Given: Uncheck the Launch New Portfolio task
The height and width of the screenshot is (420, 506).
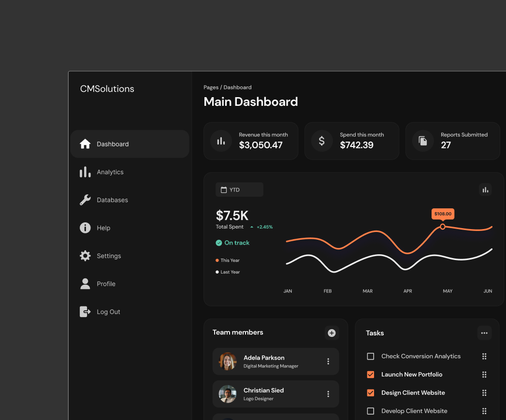Looking at the screenshot, I should (x=371, y=375).
